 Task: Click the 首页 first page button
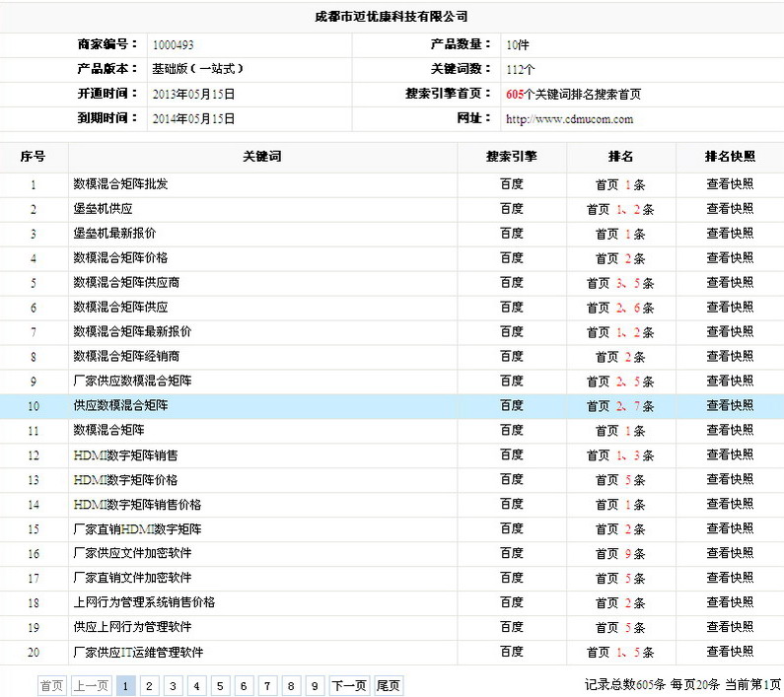click(x=51, y=685)
